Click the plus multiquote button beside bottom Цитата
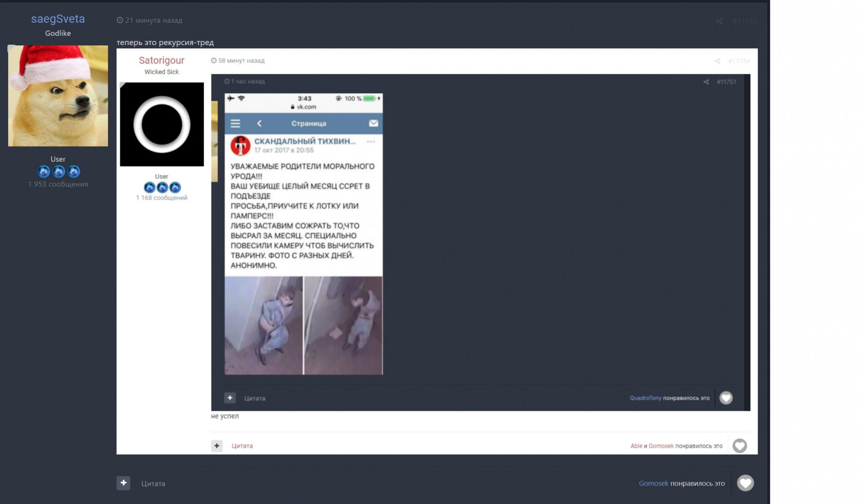Screen dimensions: 858x504 [123, 483]
